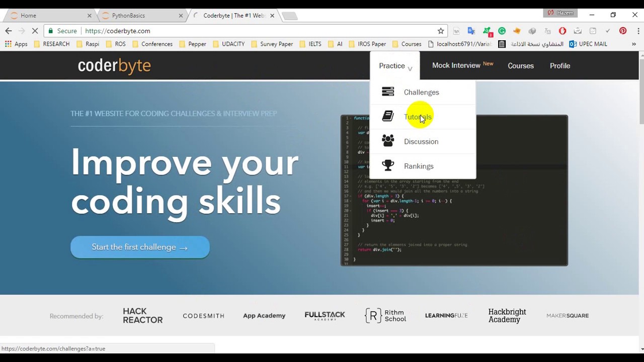Click the Hack Reactor logo
Image resolution: width=644 pixels, height=362 pixels.
click(x=143, y=315)
